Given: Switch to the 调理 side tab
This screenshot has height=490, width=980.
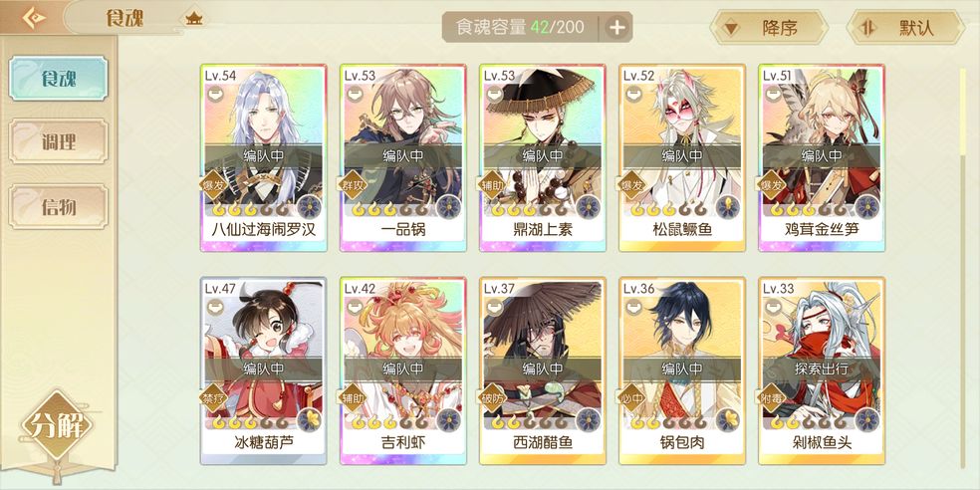Looking at the screenshot, I should (x=59, y=141).
